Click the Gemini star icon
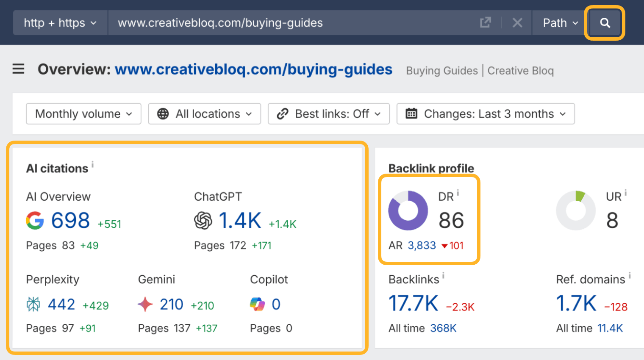644x360 pixels. [x=145, y=304]
